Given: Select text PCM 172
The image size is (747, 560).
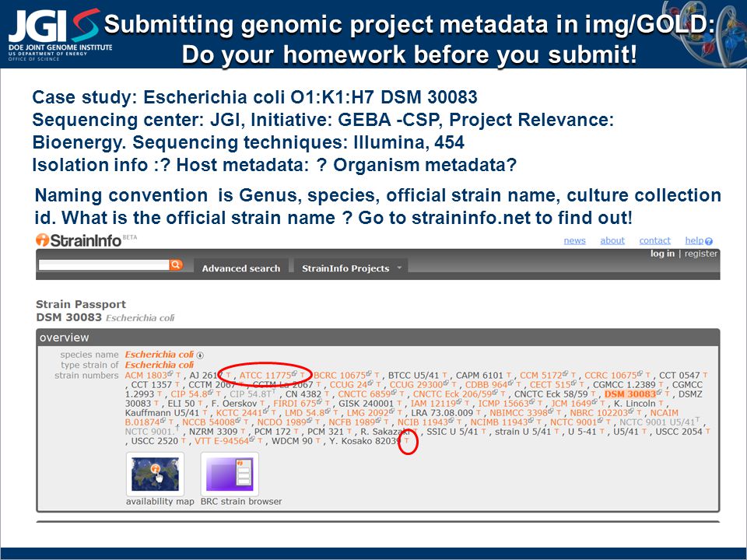Looking at the screenshot, I should point(273,432).
